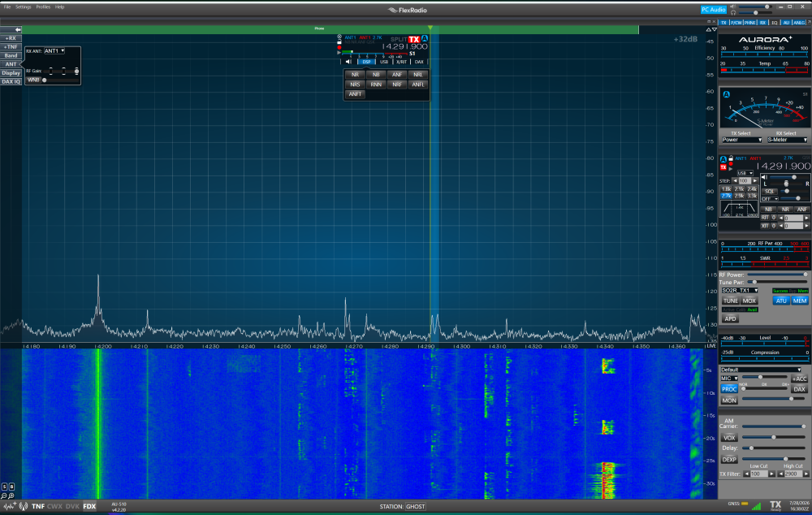The width and height of the screenshot is (812, 515).
Task: Click the Band button in left sidebar
Action: (11, 55)
